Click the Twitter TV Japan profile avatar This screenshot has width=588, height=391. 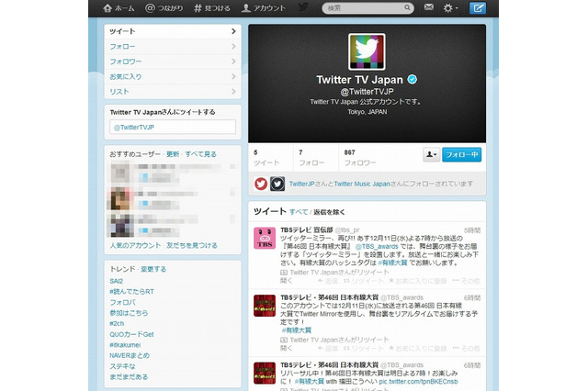366,50
